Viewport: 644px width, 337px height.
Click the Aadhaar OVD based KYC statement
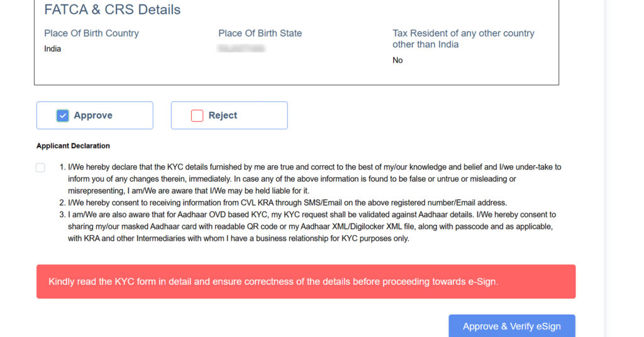coord(312,226)
